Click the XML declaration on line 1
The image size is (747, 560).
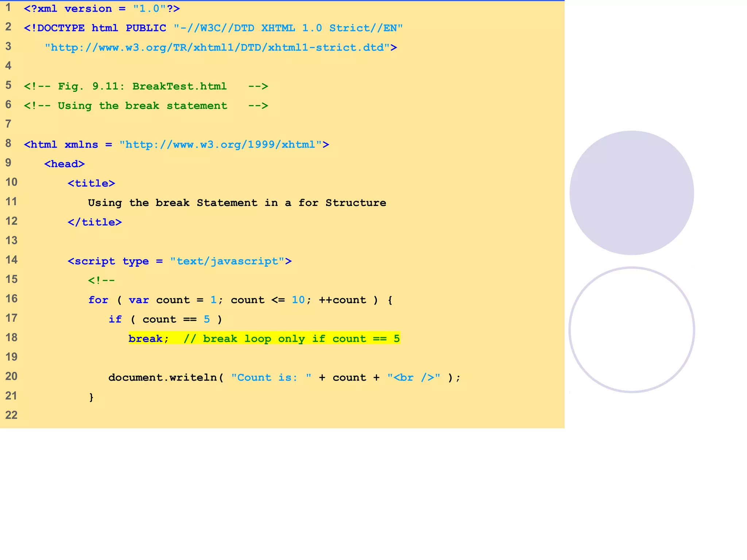[102, 8]
